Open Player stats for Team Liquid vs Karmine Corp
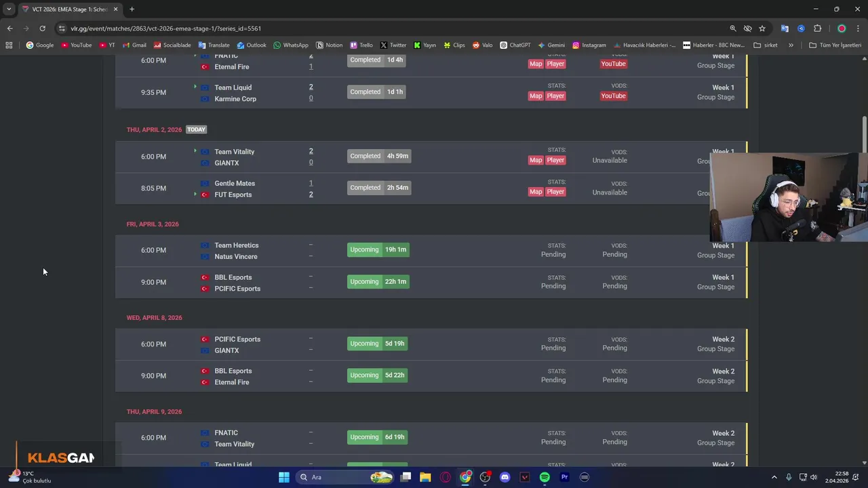 click(555, 96)
